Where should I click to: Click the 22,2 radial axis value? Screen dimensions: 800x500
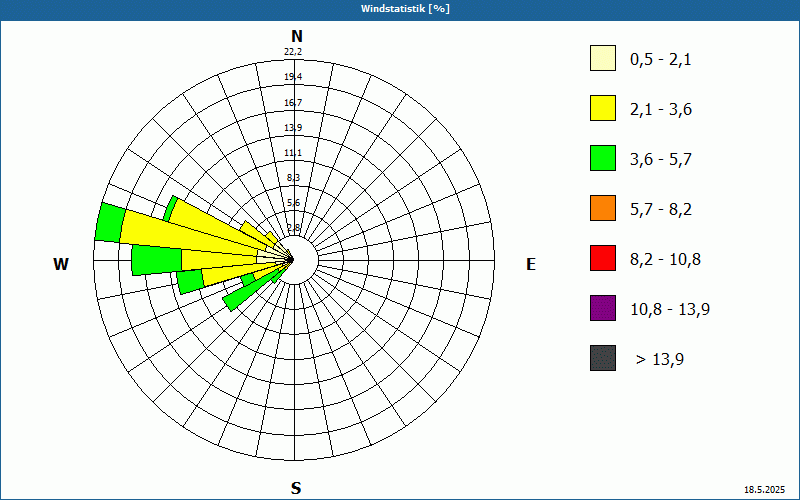click(x=293, y=52)
